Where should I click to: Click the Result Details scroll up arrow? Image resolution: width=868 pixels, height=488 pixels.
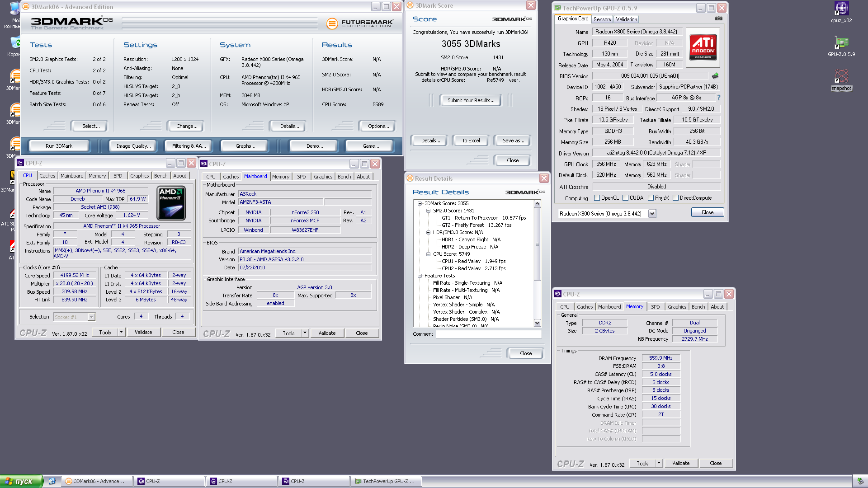click(x=537, y=204)
